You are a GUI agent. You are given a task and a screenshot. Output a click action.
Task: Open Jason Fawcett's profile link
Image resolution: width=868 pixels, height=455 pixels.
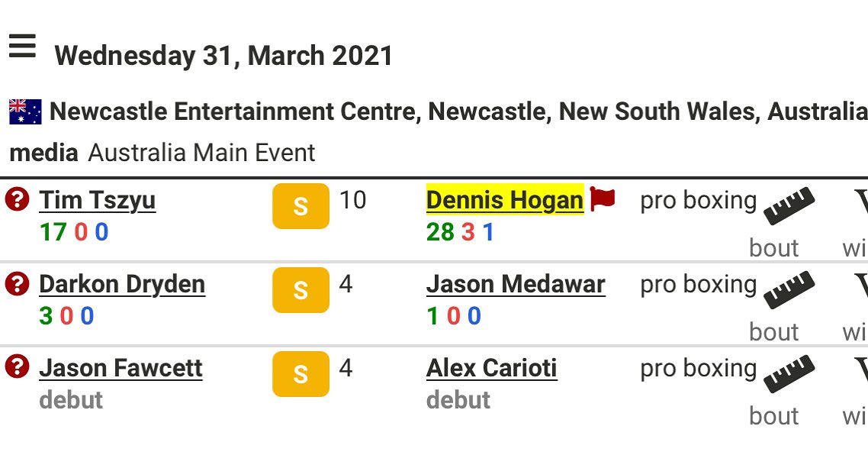[x=121, y=368]
